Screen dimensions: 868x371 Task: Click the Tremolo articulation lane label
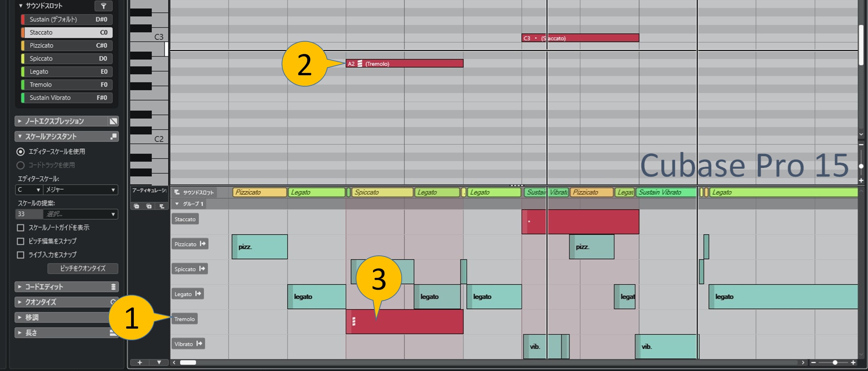pyautogui.click(x=184, y=319)
